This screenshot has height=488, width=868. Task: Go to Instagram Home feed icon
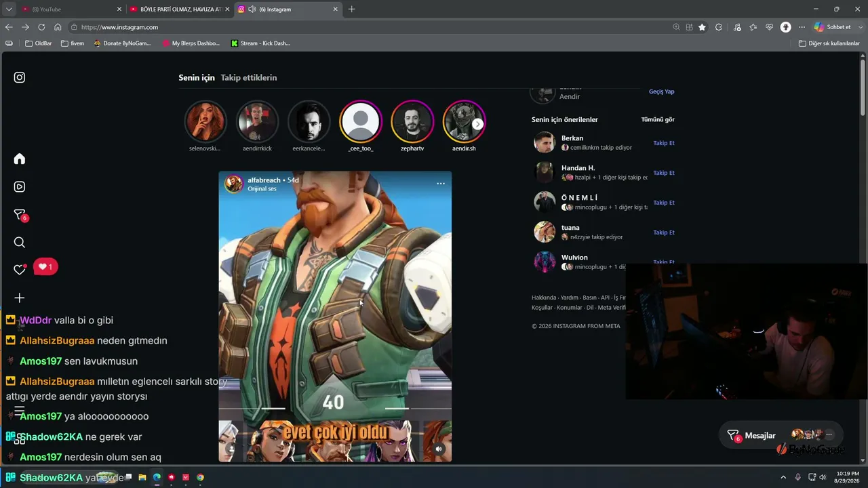tap(20, 159)
